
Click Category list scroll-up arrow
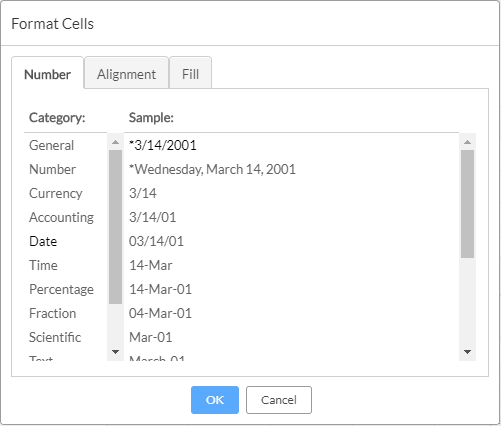click(x=115, y=142)
